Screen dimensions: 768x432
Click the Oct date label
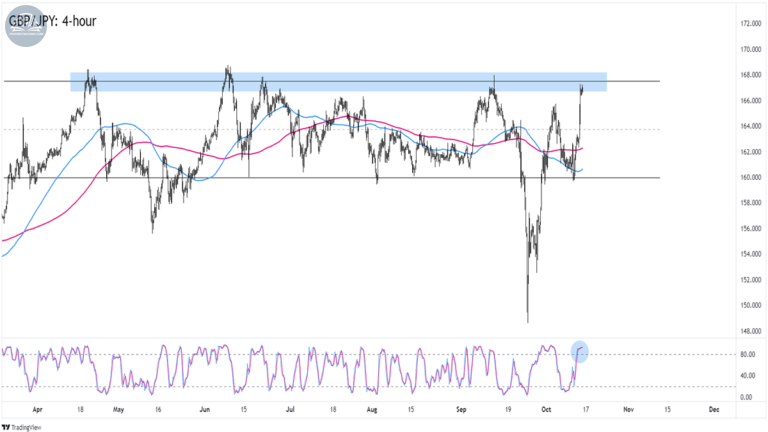[546, 409]
